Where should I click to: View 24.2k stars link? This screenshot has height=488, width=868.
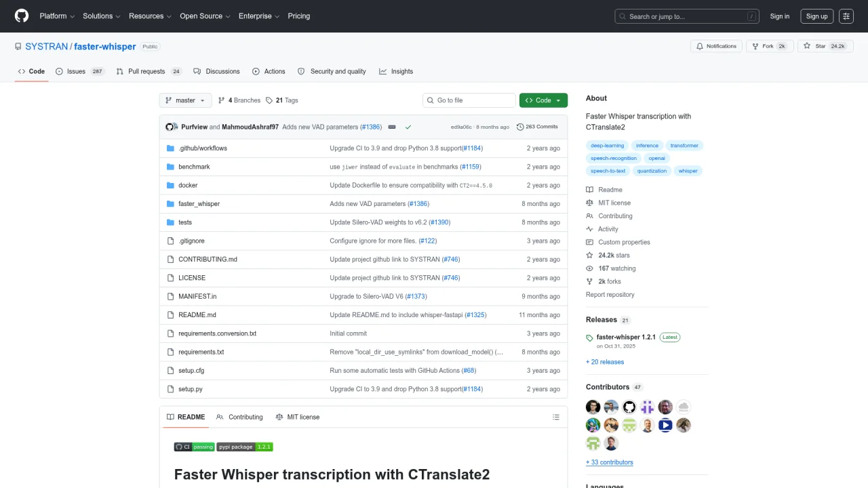(x=608, y=256)
